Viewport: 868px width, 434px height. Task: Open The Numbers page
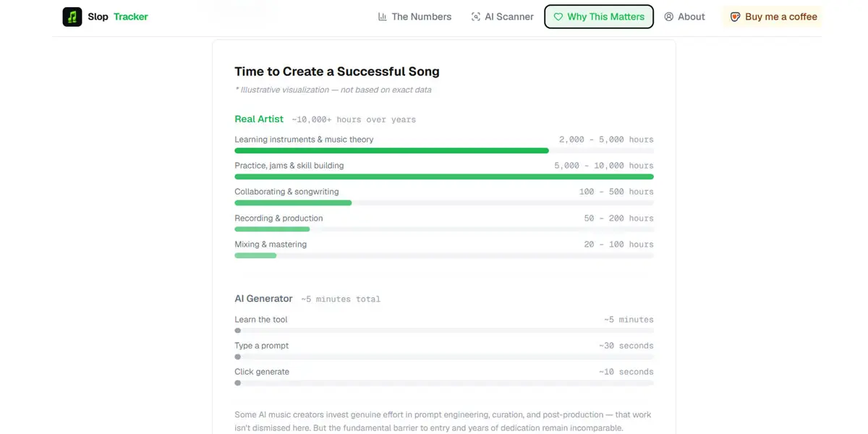pyautogui.click(x=414, y=17)
